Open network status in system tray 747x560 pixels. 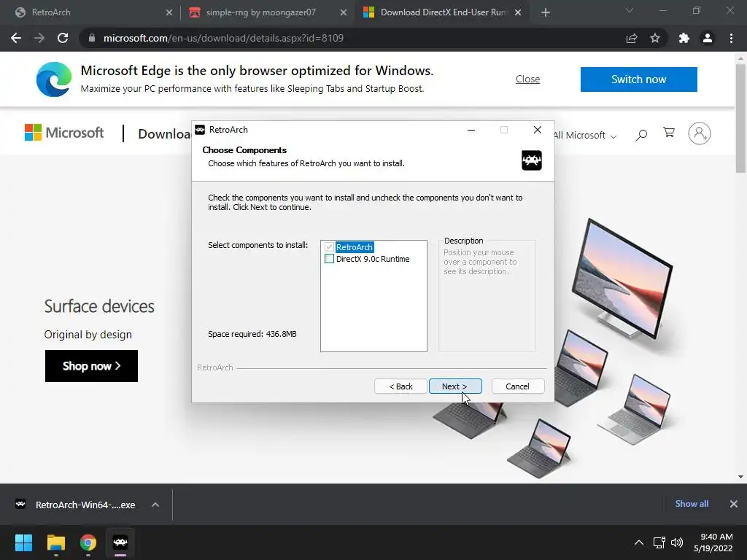659,542
